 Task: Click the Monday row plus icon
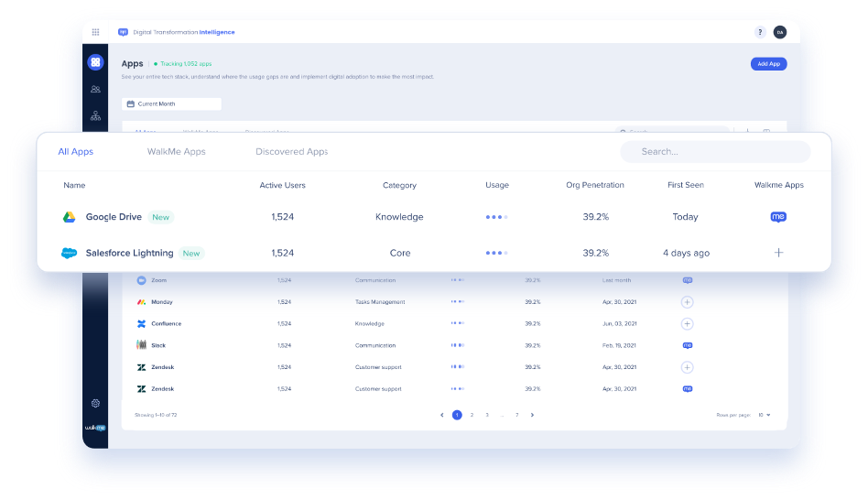pos(687,302)
